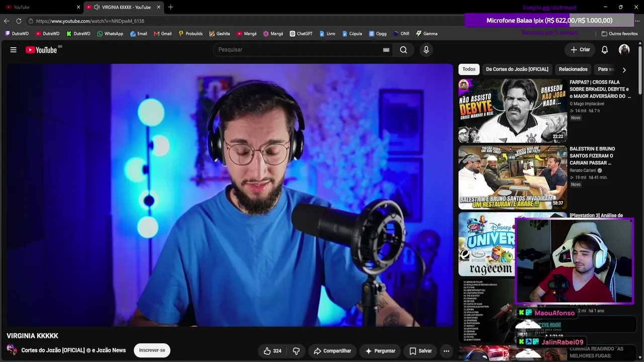The width and height of the screenshot is (644, 362).
Task: Click the Perguntar ask button
Action: pyautogui.click(x=380, y=351)
